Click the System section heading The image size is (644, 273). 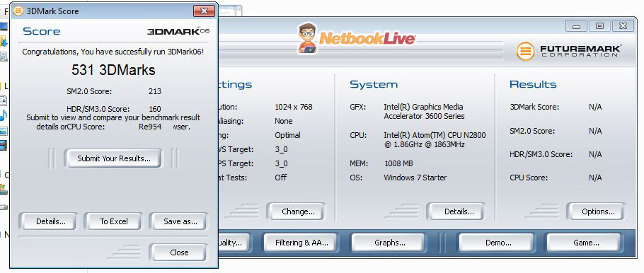(374, 85)
